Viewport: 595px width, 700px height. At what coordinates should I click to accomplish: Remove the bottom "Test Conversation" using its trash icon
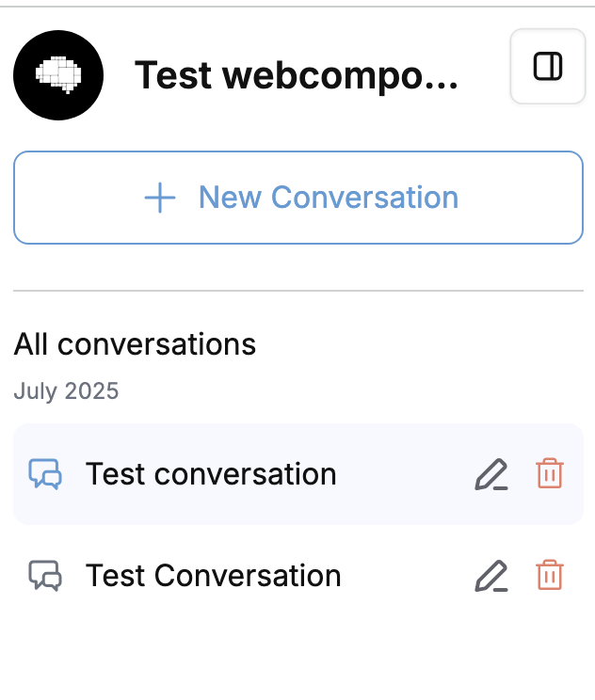[550, 575]
